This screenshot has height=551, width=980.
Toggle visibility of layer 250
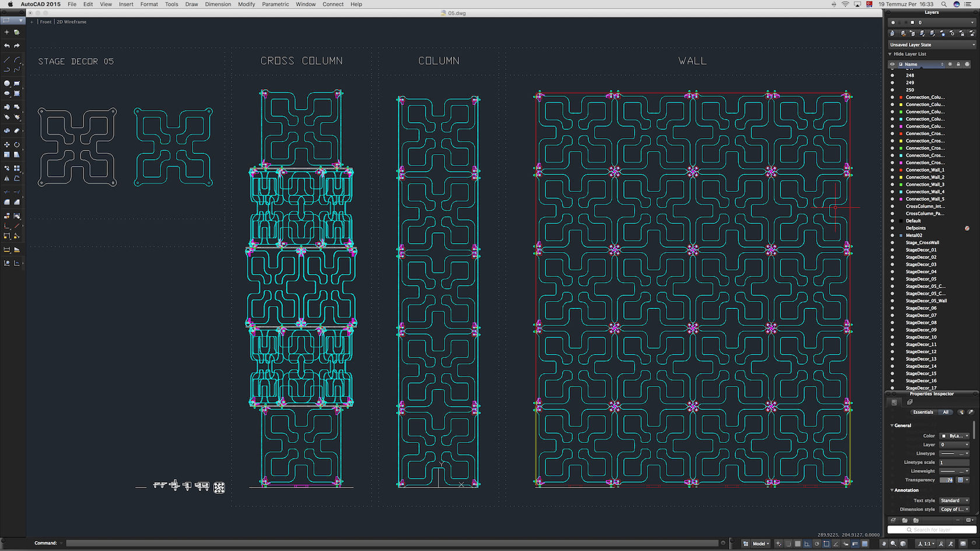coord(892,90)
